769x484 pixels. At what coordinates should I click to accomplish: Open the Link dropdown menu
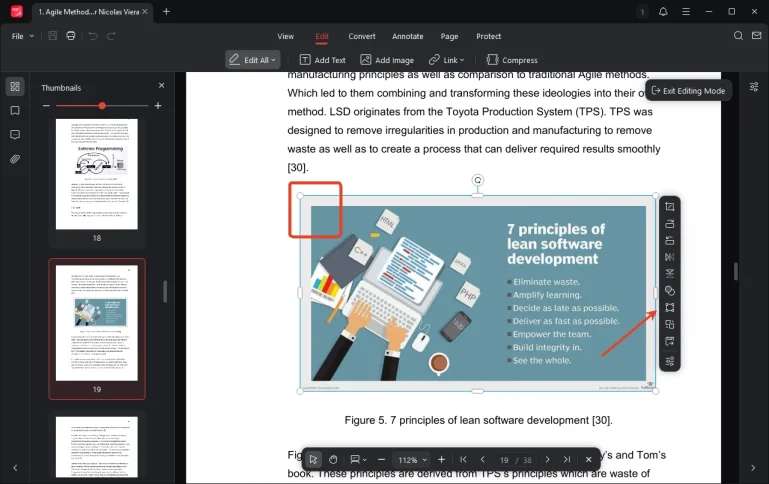pyautogui.click(x=447, y=60)
